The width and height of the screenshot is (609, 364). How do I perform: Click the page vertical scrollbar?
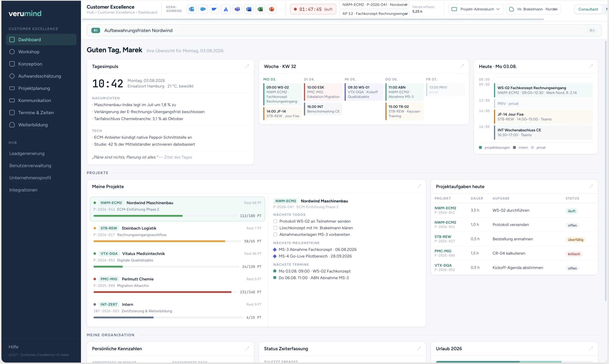(x=605, y=171)
